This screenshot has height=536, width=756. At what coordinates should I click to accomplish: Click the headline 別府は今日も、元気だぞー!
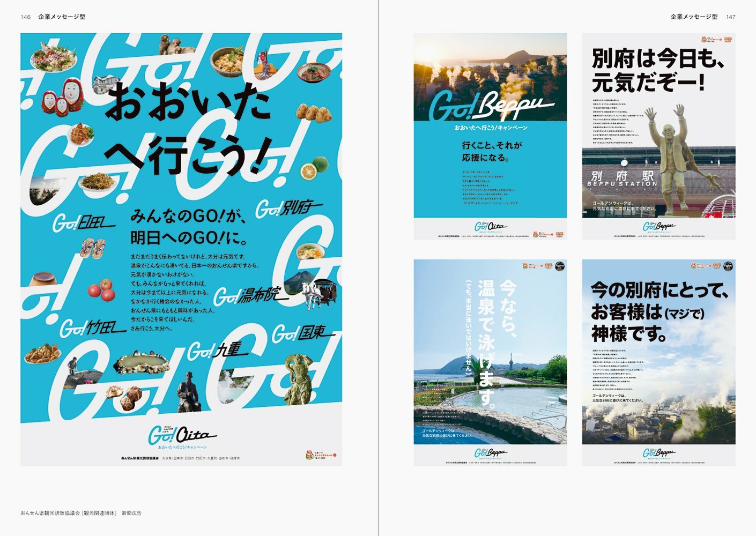(658, 71)
